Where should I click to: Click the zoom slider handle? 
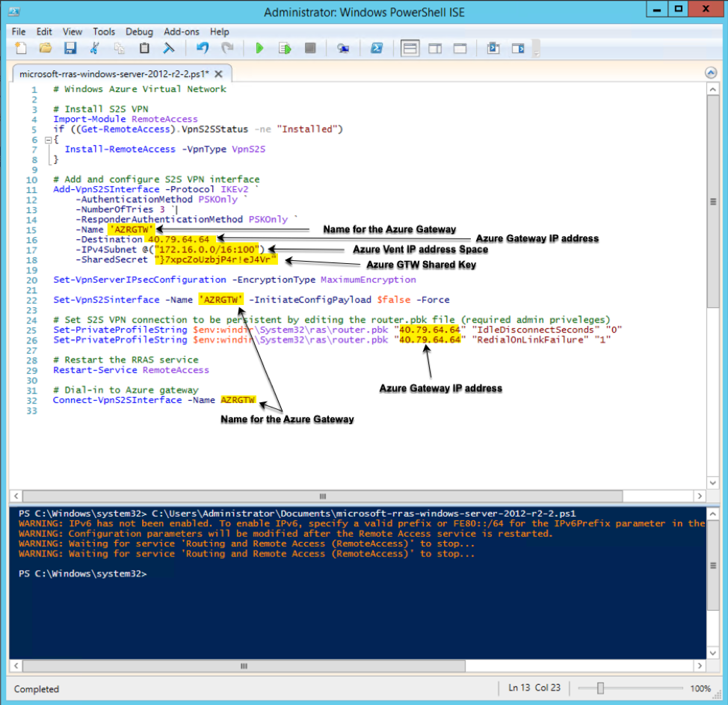pos(600,689)
